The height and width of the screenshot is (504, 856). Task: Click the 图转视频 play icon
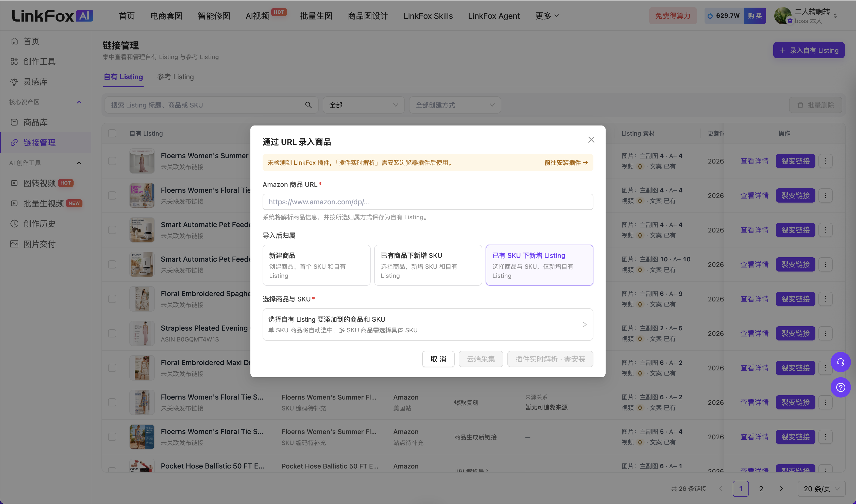14,183
